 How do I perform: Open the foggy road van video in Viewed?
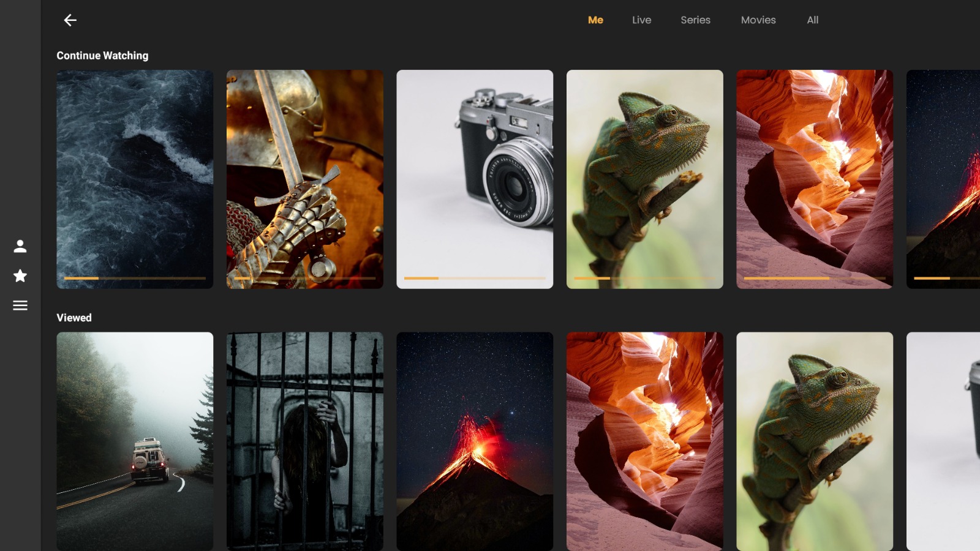coord(135,441)
